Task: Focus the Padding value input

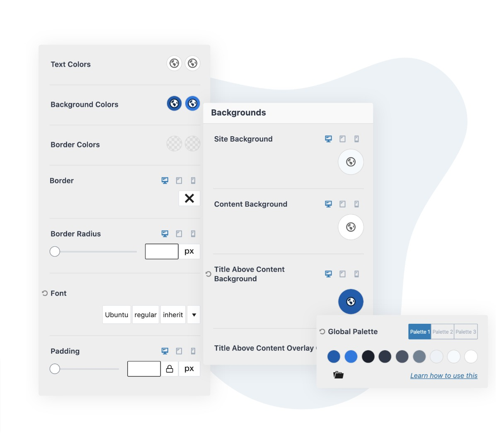Action: [144, 369]
